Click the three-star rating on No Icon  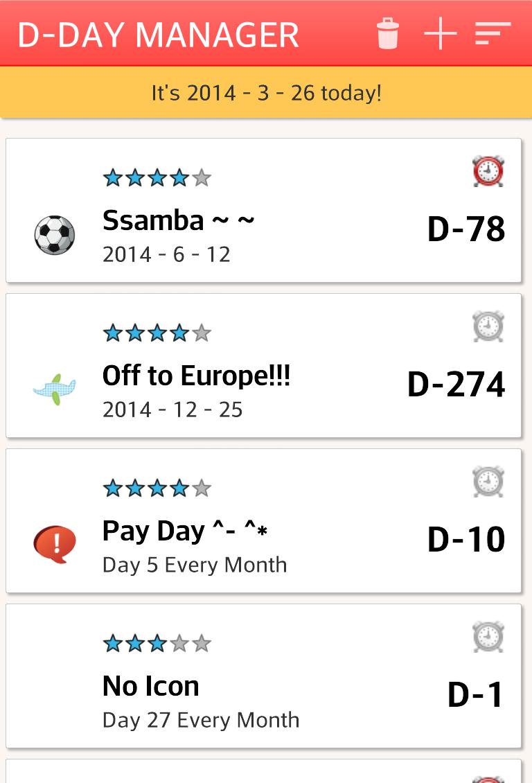(157, 644)
